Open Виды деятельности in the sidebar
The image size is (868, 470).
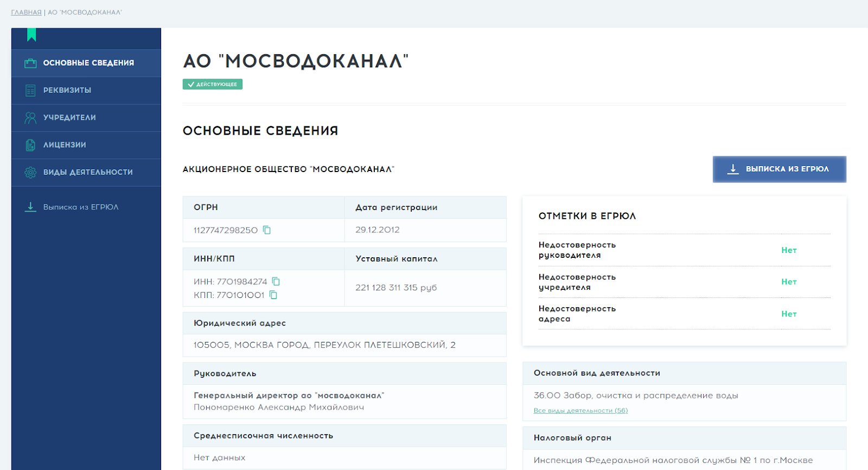88,172
